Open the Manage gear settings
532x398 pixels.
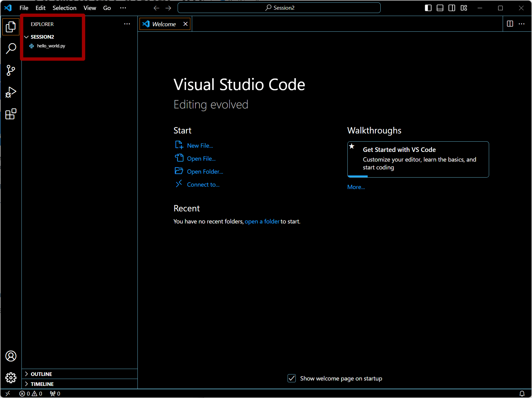(11, 377)
